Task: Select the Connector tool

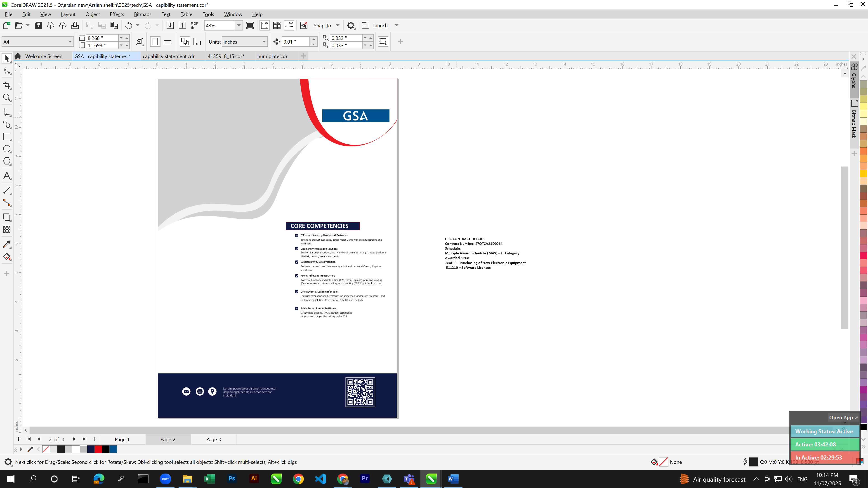Action: point(7,203)
